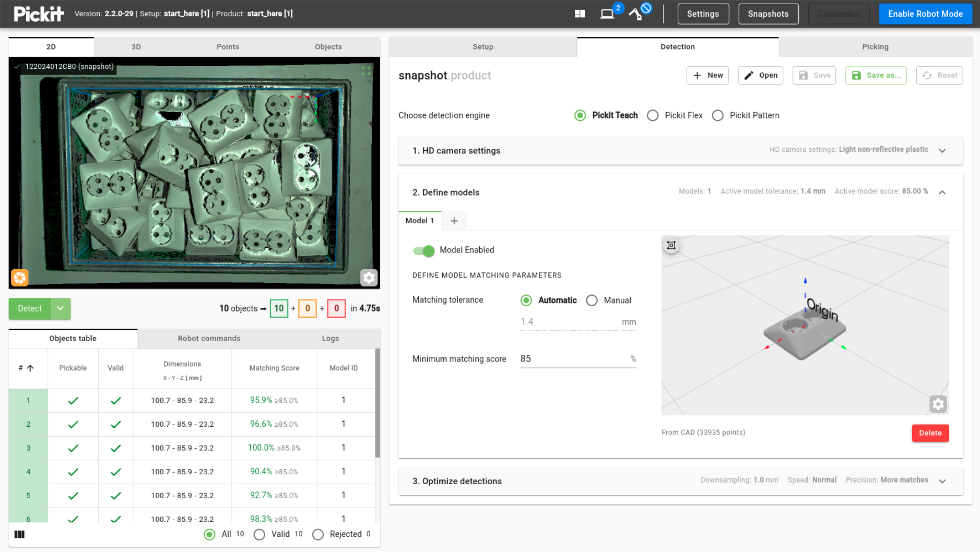Image resolution: width=980 pixels, height=552 pixels.
Task: Open the layout split-view icon
Action: tap(580, 14)
